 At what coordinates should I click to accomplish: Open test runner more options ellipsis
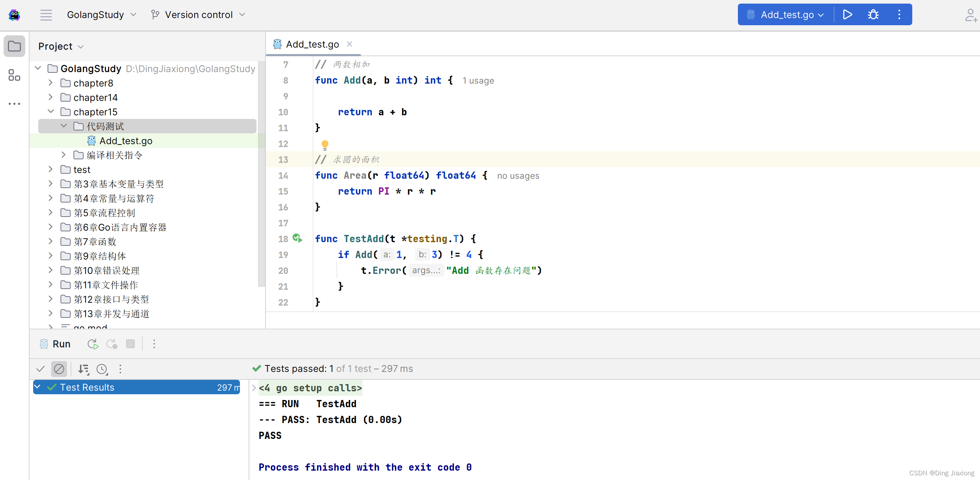(x=120, y=369)
